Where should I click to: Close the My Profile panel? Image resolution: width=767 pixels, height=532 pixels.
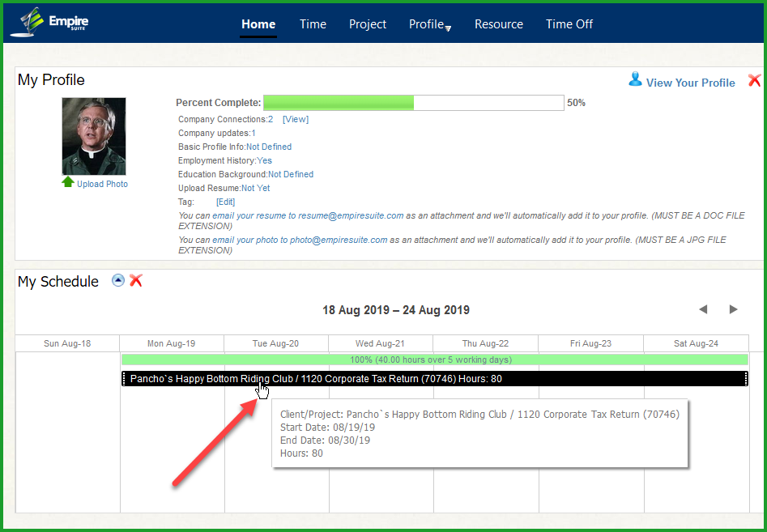(x=754, y=80)
